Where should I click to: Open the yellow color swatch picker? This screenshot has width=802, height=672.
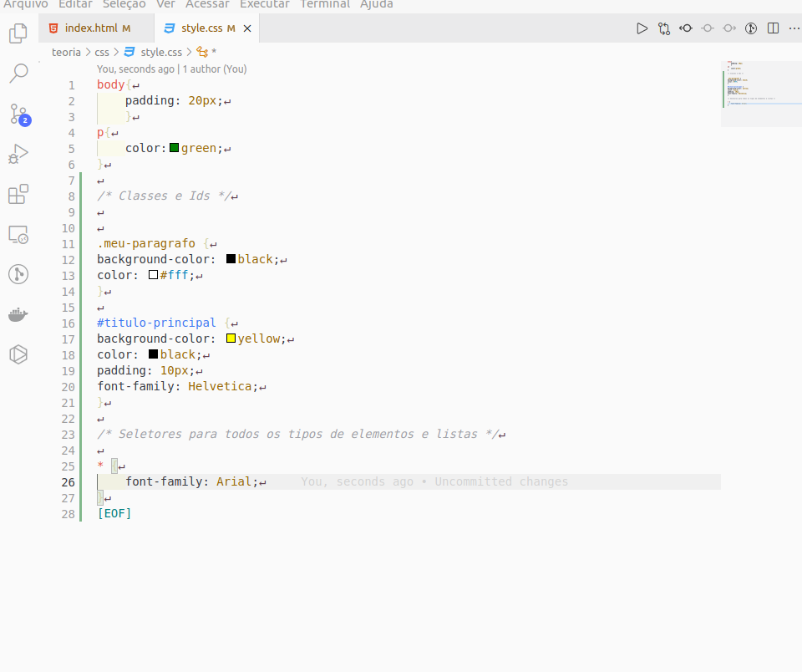[231, 339]
